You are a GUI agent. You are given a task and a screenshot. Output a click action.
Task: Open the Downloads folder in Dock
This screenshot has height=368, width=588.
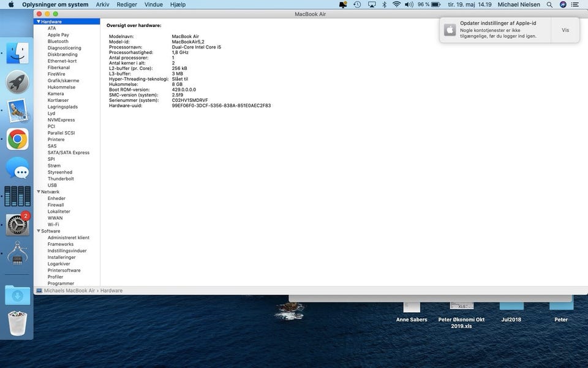point(17,295)
